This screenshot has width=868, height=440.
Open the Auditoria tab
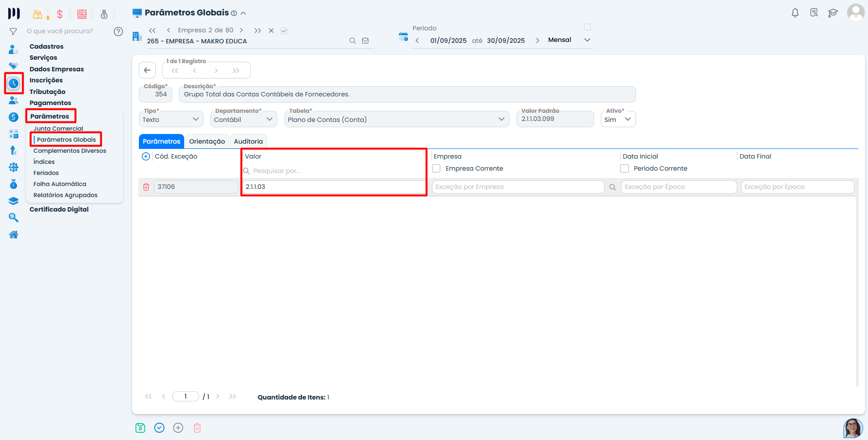click(x=248, y=141)
